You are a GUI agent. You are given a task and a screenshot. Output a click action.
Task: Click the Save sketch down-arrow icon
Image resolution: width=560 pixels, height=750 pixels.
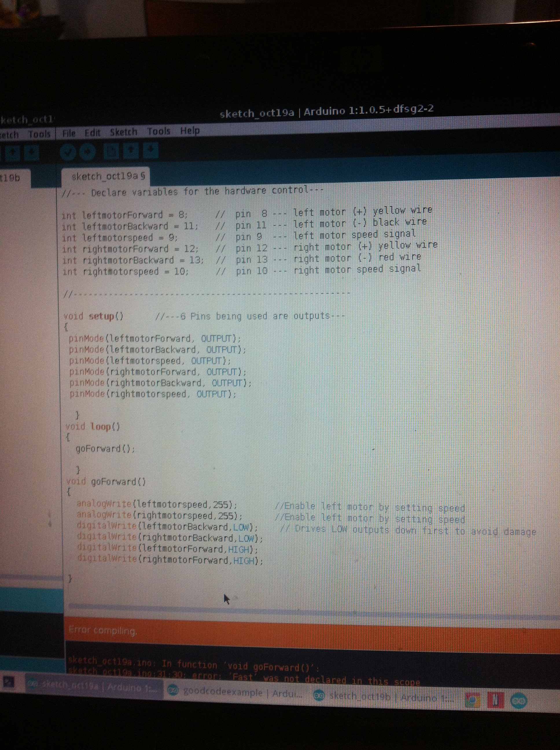[x=151, y=150]
